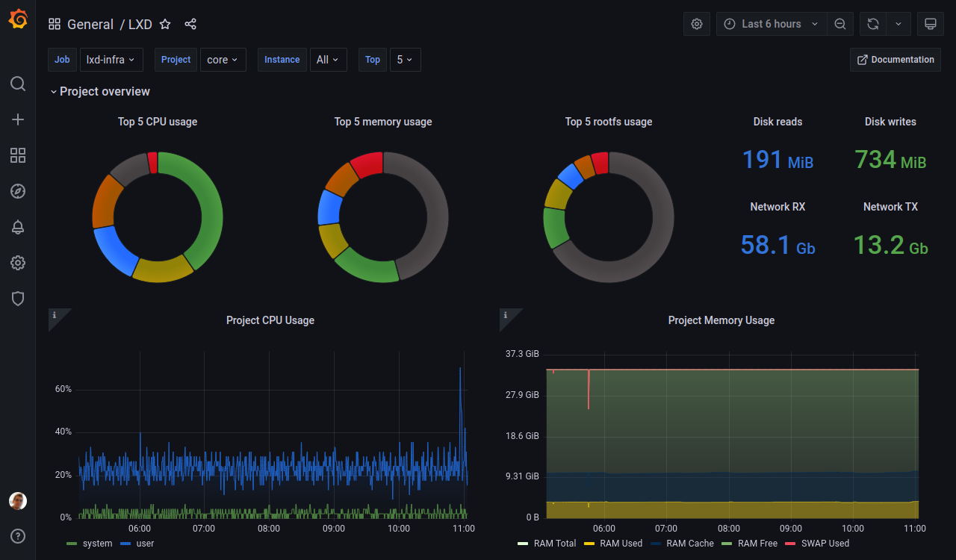Open the Disk reads panel title
Viewport: 956px width, 560px height.
[x=777, y=122]
